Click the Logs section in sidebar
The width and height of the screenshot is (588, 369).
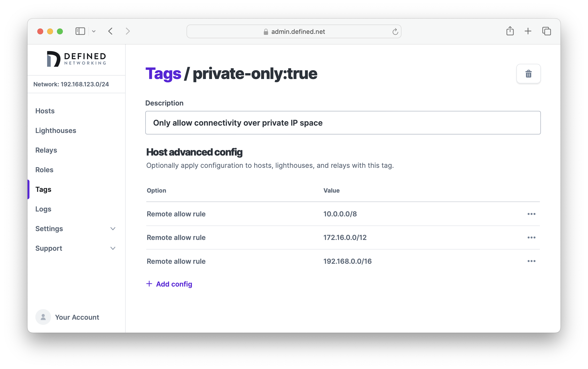43,209
